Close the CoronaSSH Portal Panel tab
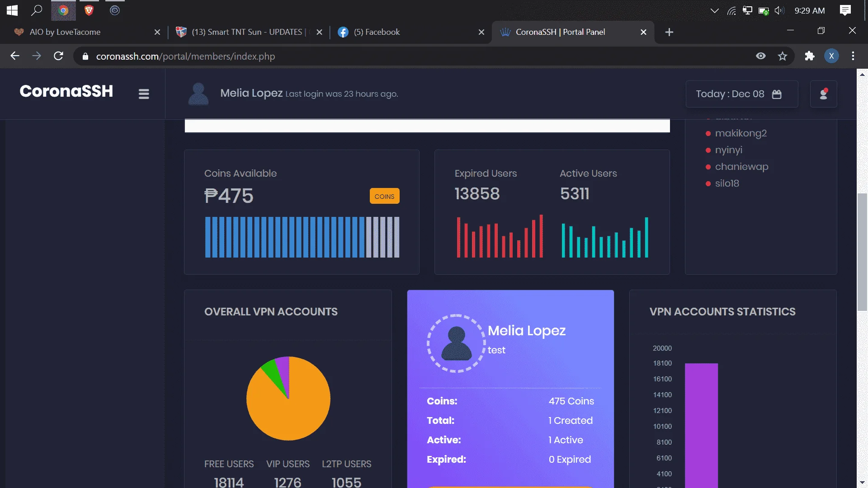The image size is (868, 488). point(643,32)
